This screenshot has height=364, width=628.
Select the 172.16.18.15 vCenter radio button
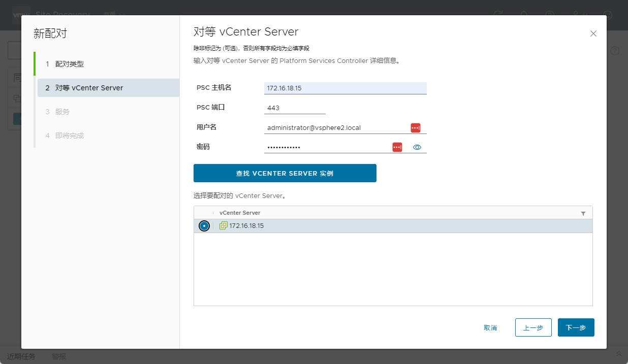204,226
